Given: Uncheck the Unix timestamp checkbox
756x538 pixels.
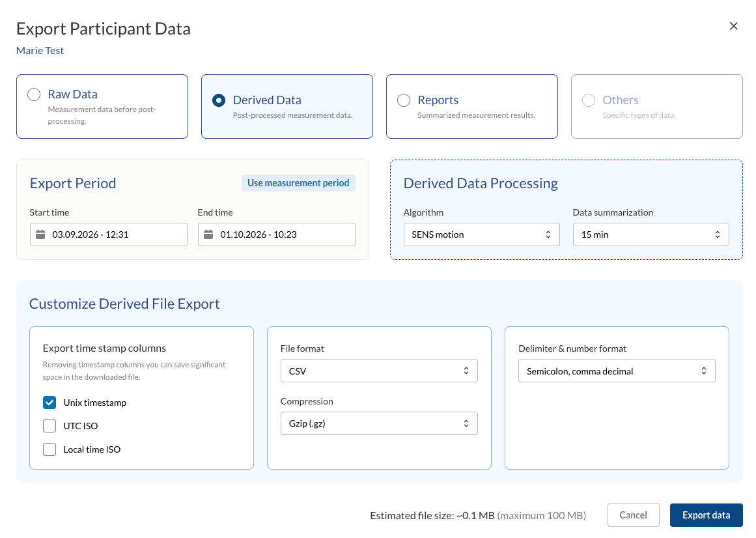Looking at the screenshot, I should pyautogui.click(x=49, y=403).
